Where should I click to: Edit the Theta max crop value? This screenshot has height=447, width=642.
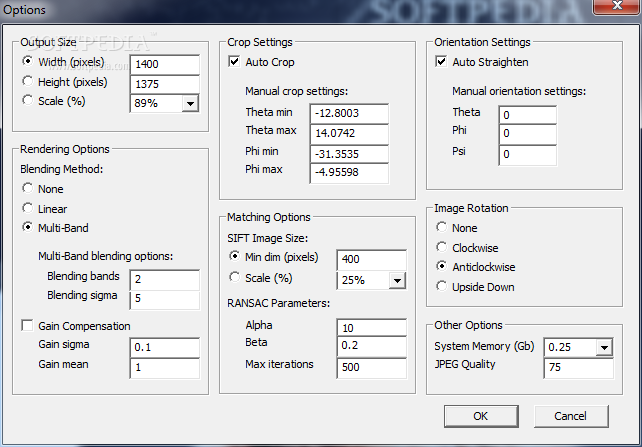pyautogui.click(x=349, y=133)
